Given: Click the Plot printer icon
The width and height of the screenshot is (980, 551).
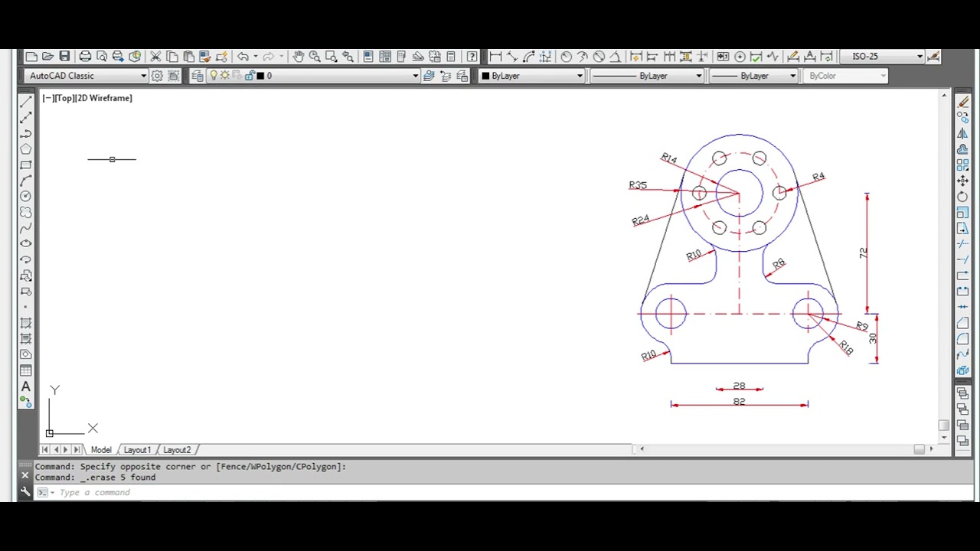Looking at the screenshot, I should coord(85,57).
